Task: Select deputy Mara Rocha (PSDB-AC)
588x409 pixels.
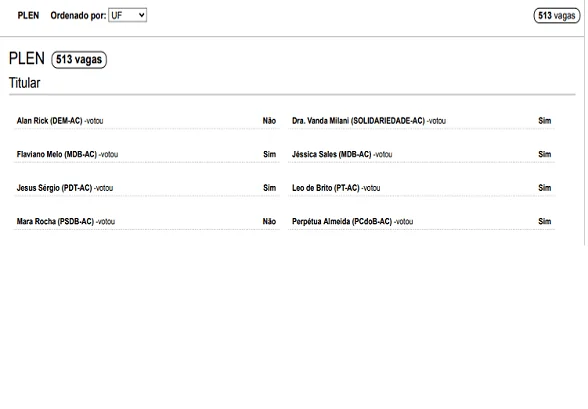Action: point(55,222)
